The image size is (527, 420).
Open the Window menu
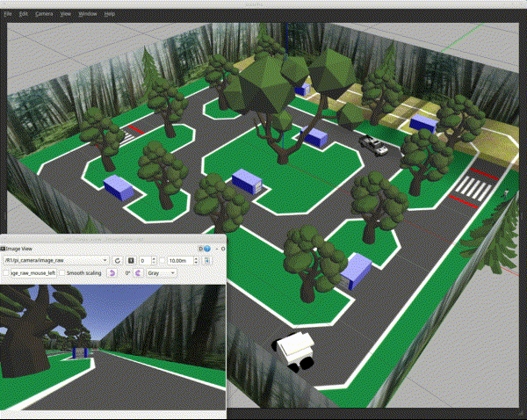(x=88, y=15)
